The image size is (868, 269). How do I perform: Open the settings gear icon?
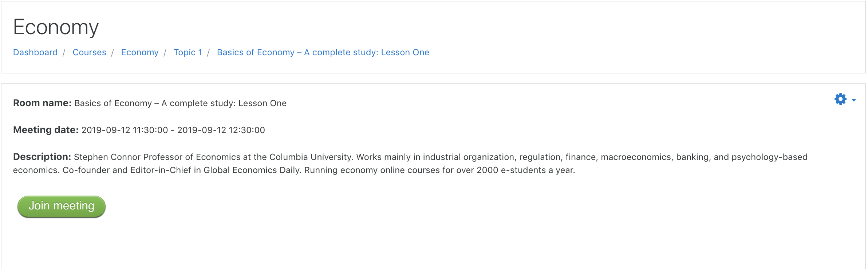click(840, 99)
